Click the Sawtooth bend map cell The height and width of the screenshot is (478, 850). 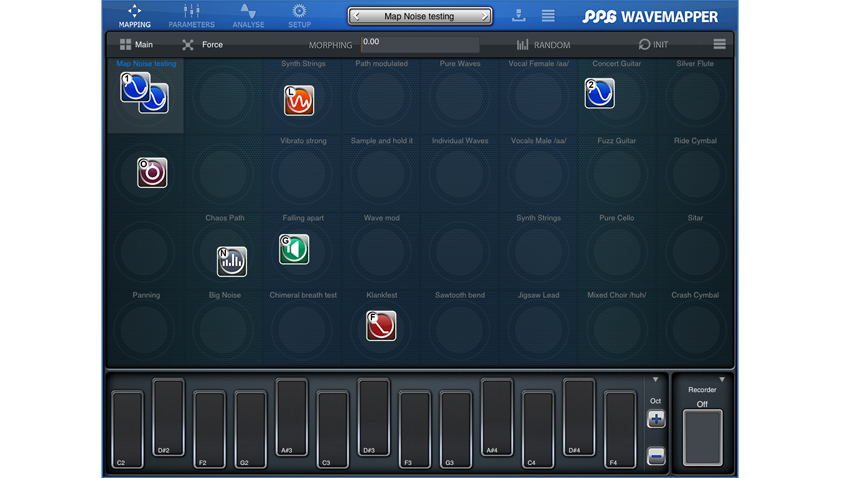(x=460, y=327)
